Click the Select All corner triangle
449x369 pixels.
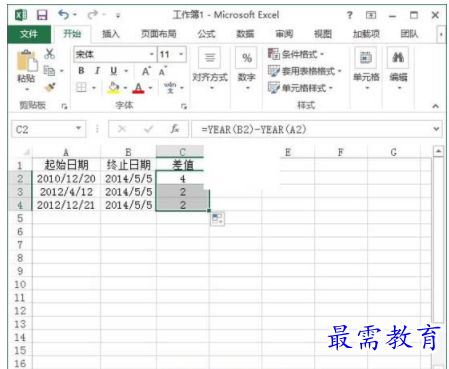(26, 152)
